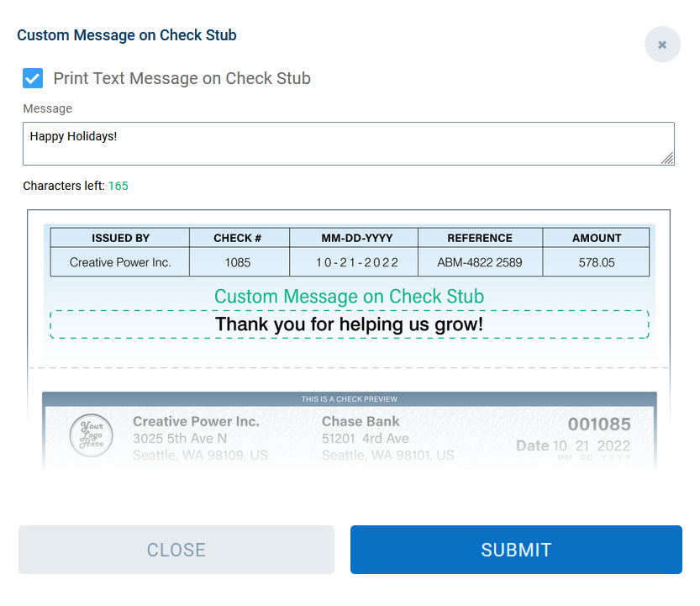This screenshot has width=700, height=606.
Task: Click the '51201 4rd Ave' bank address
Action: click(366, 439)
